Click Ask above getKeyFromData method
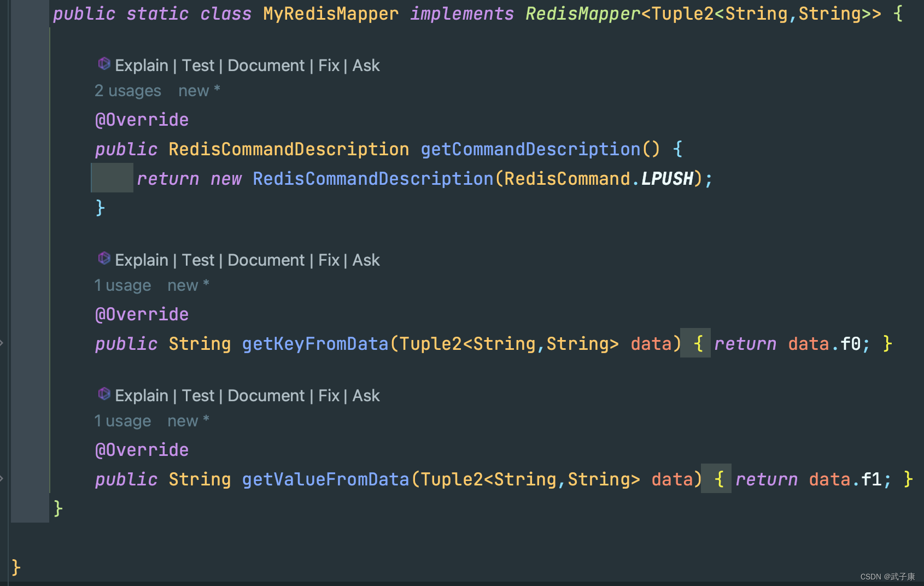 click(x=366, y=260)
